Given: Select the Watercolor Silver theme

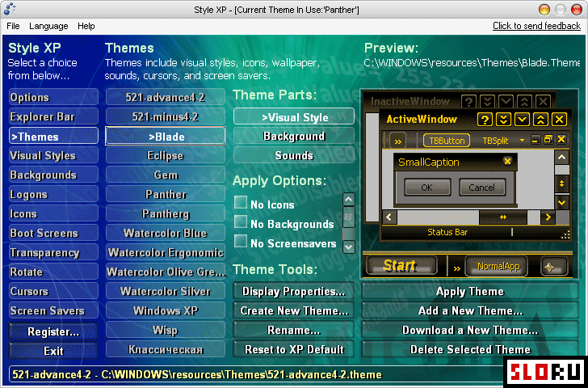Looking at the screenshot, I should pos(166,292).
